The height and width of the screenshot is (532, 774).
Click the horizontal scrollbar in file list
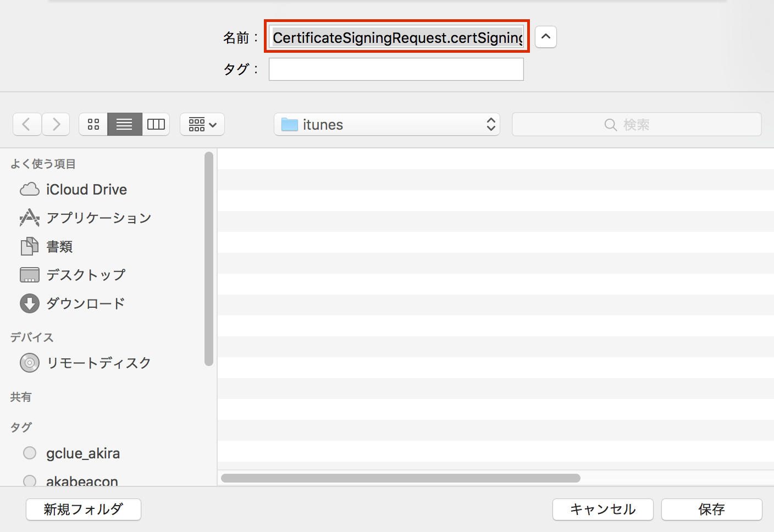point(400,478)
